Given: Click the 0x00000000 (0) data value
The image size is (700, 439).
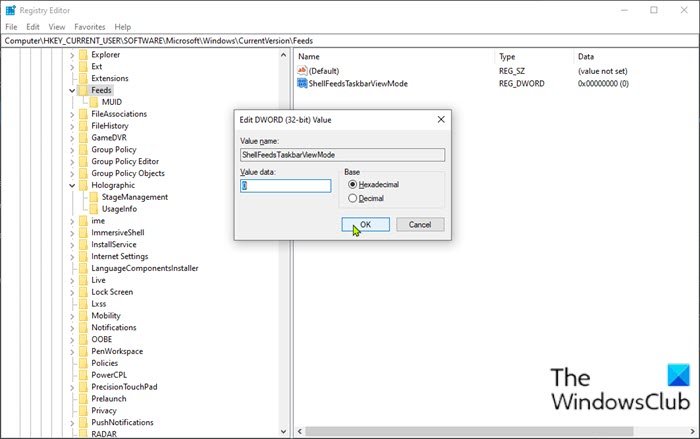Looking at the screenshot, I should [x=603, y=84].
